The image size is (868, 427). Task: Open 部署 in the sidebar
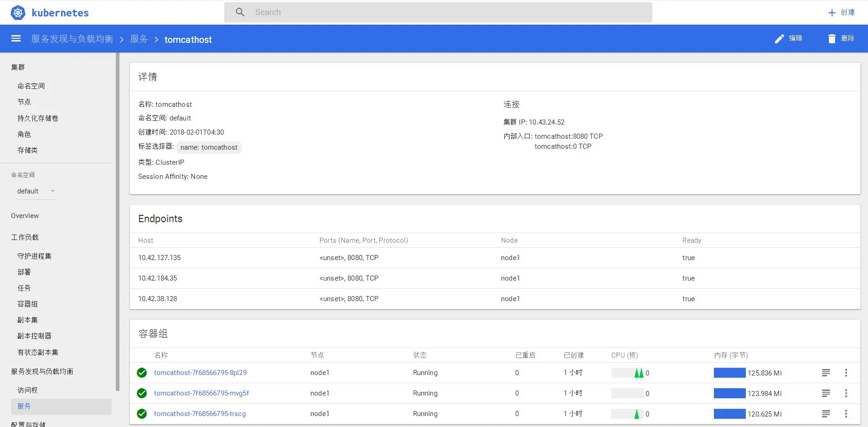click(24, 272)
